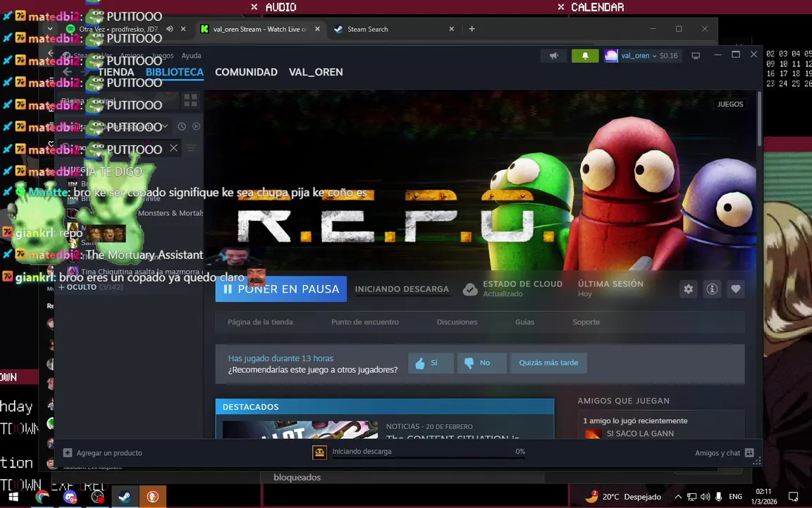
Task: Open Juegos menu in Steam menu bar
Action: tap(163, 56)
